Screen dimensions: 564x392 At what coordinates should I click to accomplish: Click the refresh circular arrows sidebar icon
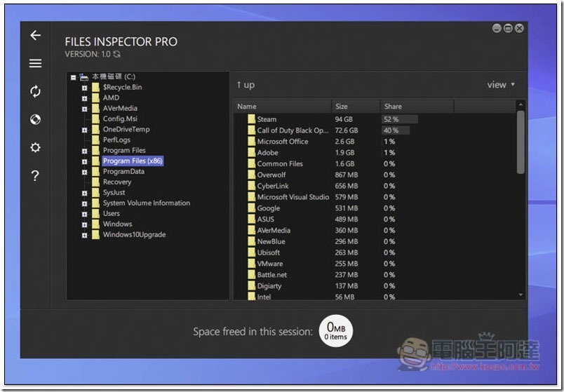point(35,91)
